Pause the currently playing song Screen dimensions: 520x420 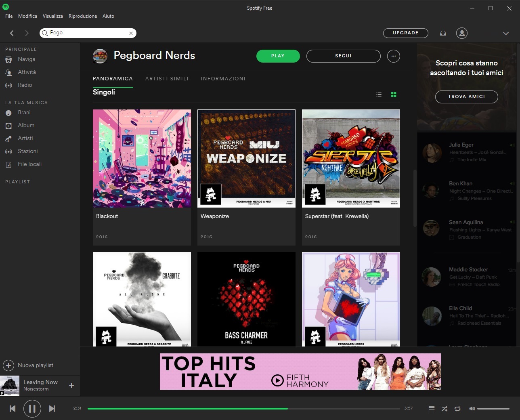pos(32,409)
